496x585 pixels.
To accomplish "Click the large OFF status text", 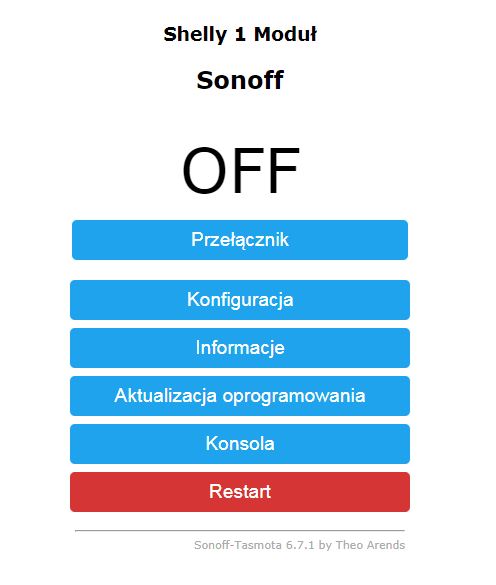I will 240,171.
